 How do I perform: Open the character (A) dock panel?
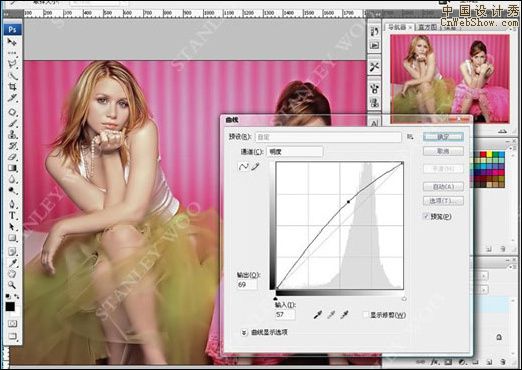tap(374, 123)
